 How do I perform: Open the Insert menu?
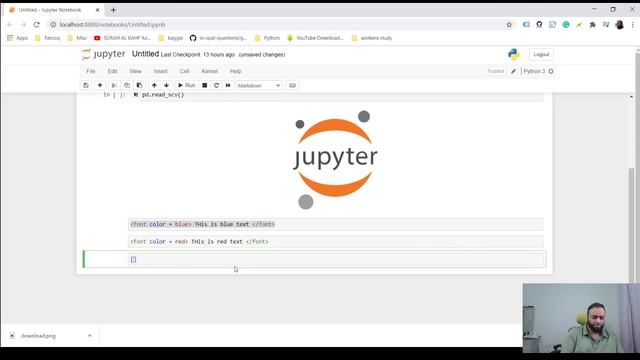pos(161,71)
